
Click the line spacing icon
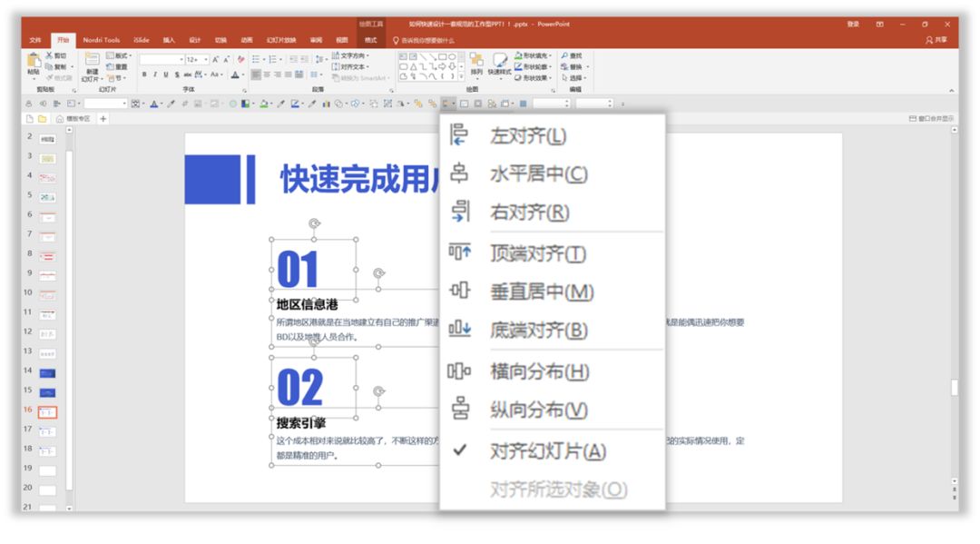pos(319,59)
